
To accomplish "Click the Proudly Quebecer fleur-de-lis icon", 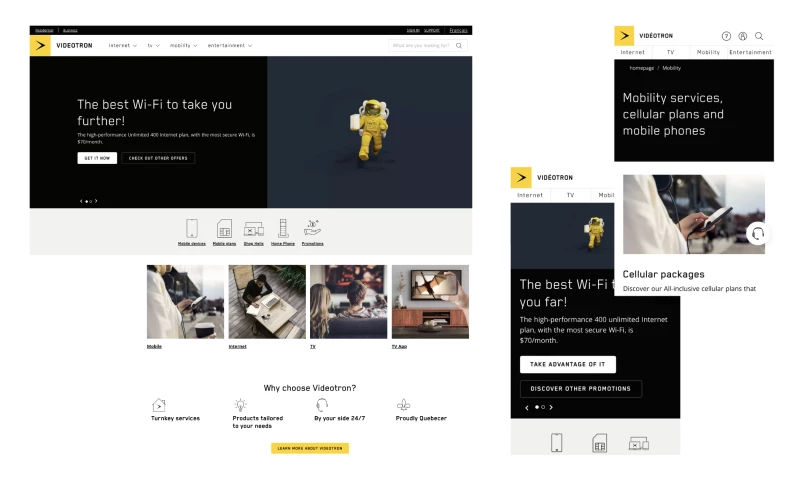I will click(x=404, y=405).
